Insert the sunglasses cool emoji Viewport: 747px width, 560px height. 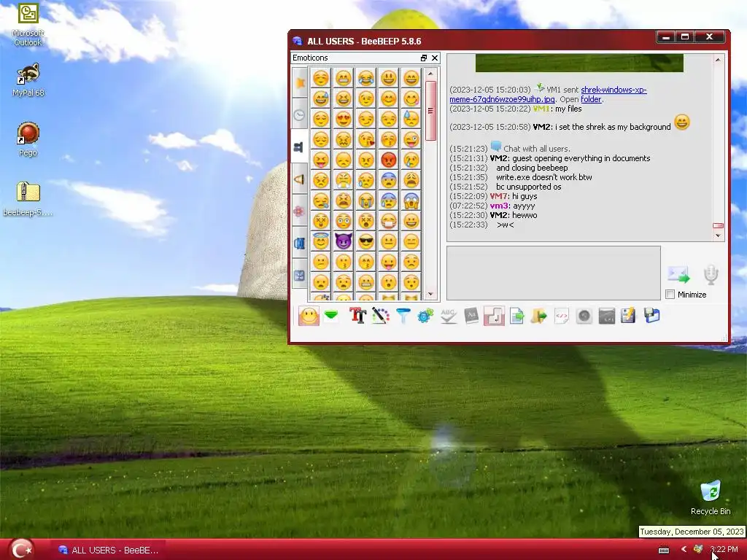click(366, 241)
